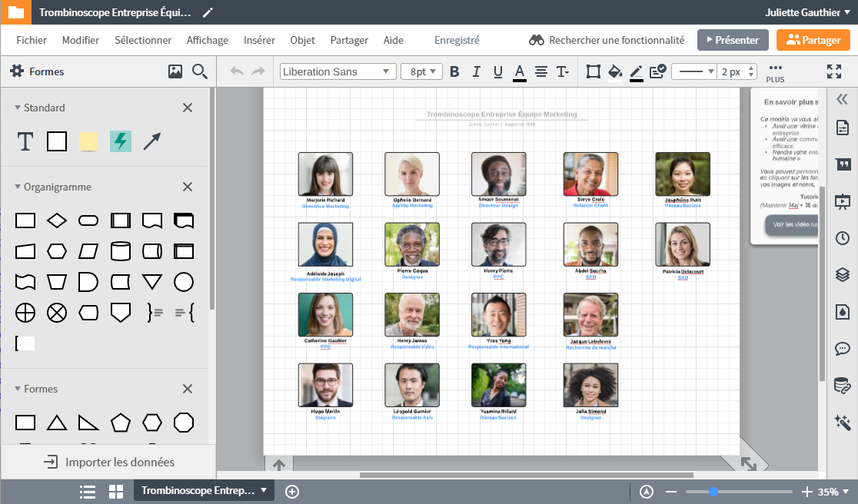Select Marjorie Richard's photo thumbnail
The height and width of the screenshot is (504, 858).
325,174
